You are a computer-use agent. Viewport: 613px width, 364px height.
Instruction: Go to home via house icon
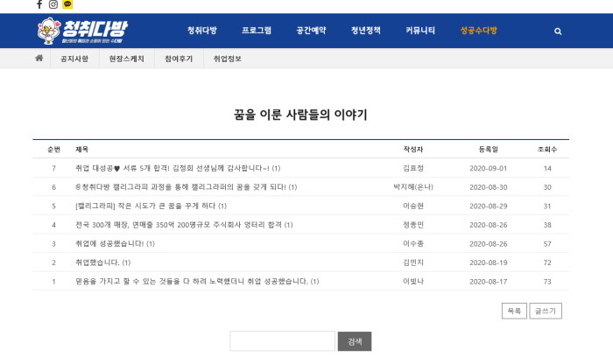click(39, 59)
